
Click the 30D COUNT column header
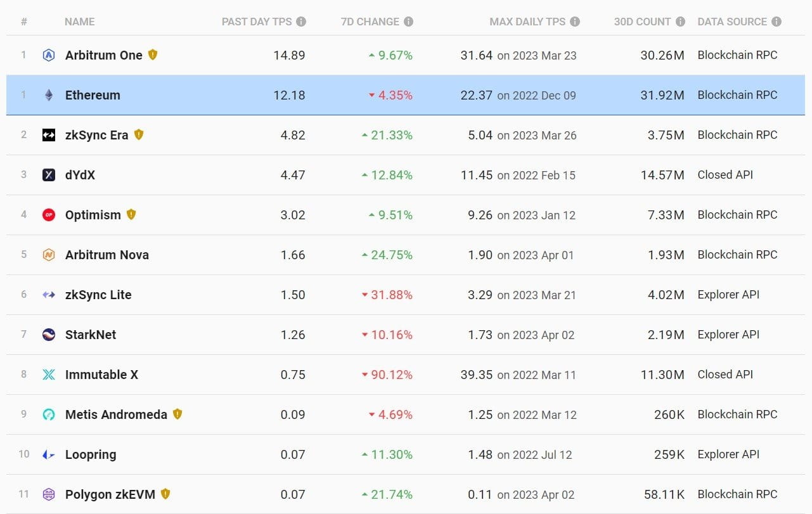(643, 22)
